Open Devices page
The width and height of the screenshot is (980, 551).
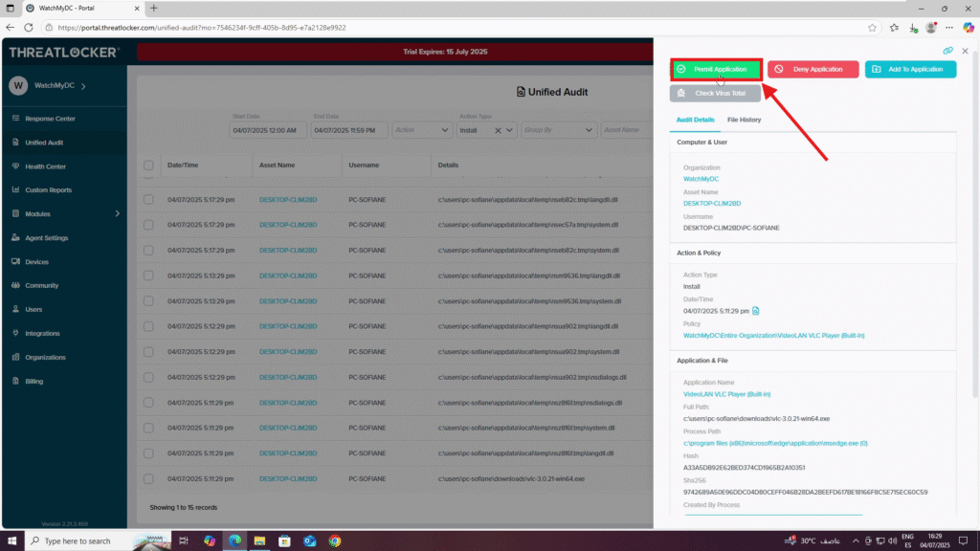[36, 262]
